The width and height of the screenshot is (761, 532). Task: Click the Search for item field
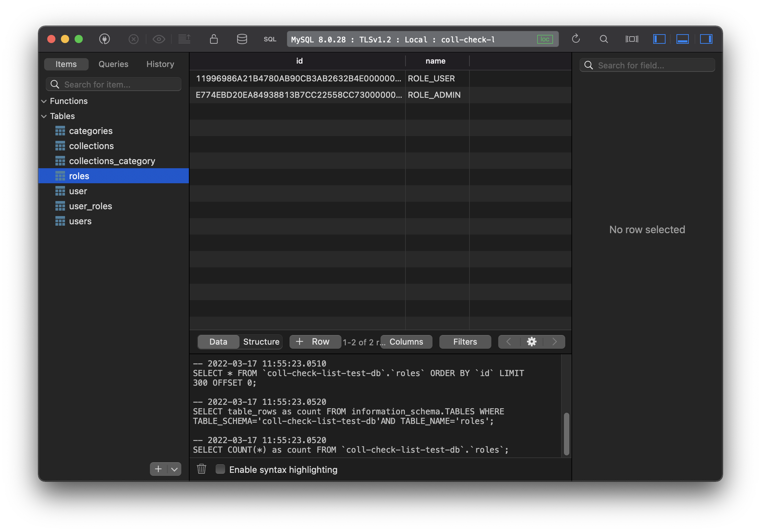pos(114,84)
